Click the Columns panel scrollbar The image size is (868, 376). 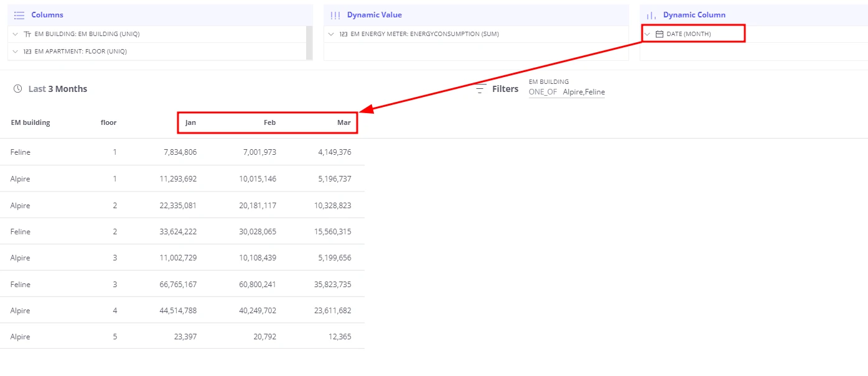click(x=309, y=43)
